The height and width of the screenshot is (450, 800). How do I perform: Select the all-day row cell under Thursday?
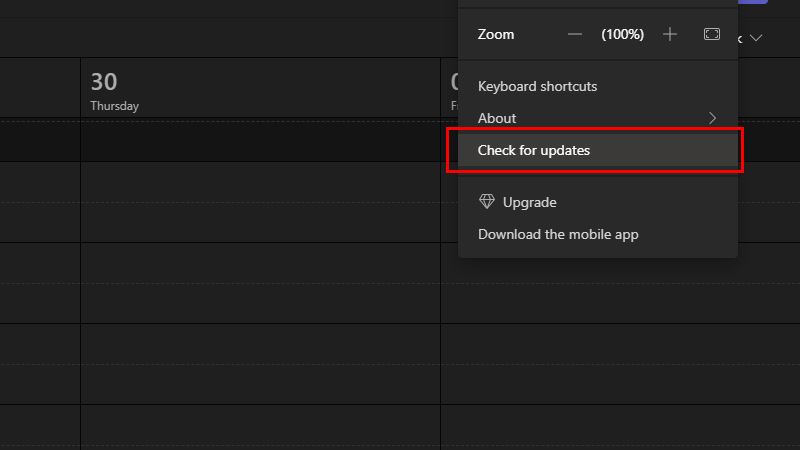260,141
